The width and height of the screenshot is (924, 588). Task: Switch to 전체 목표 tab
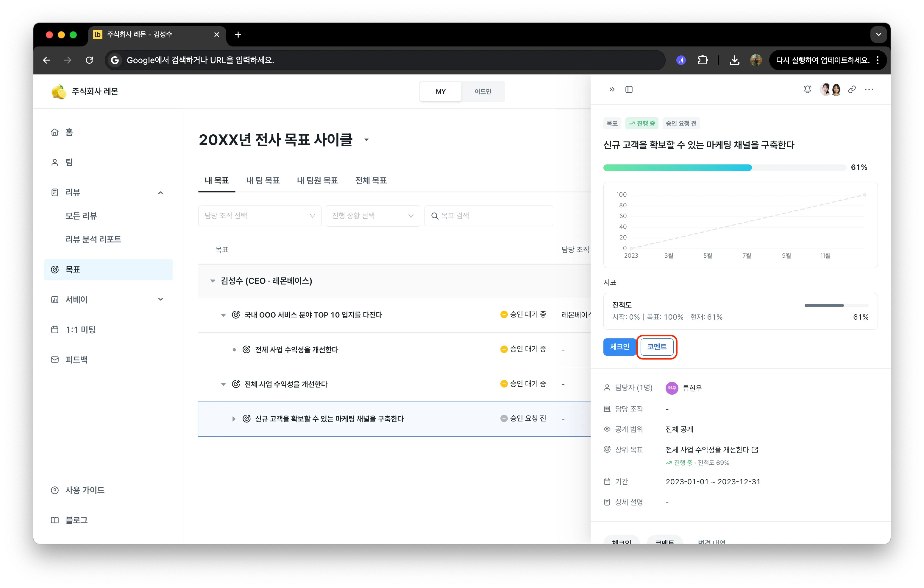(371, 181)
